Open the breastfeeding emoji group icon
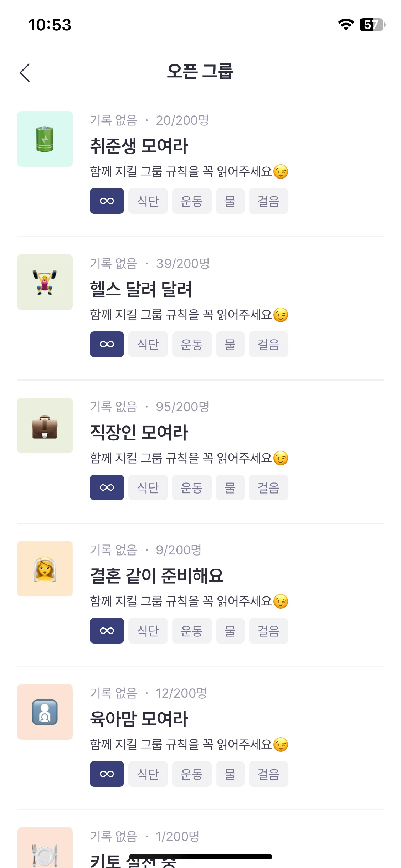The height and width of the screenshot is (868, 401). pyautogui.click(x=45, y=712)
